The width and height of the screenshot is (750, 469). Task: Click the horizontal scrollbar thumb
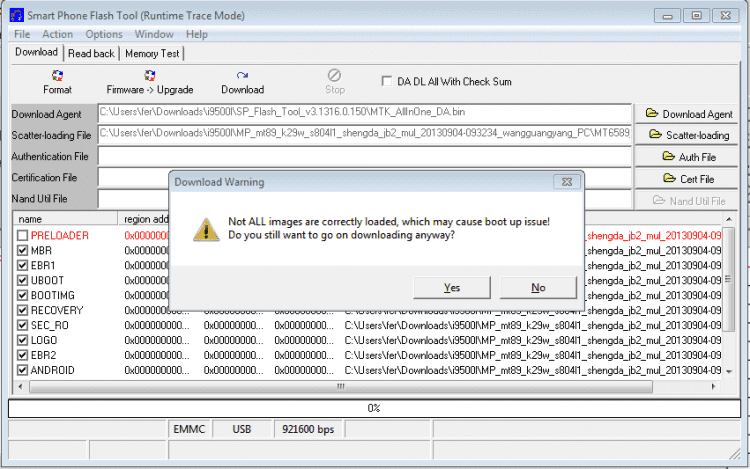341,386
